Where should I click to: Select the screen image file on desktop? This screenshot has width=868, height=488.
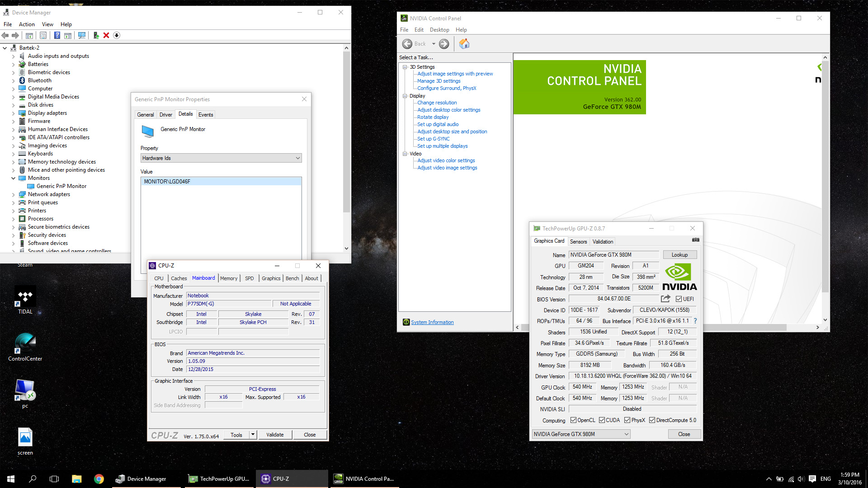[x=25, y=441]
